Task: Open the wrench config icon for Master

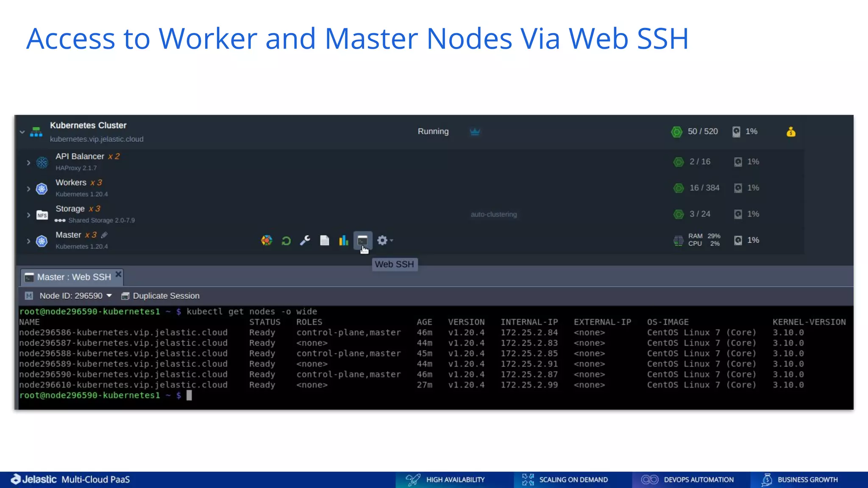Action: point(305,241)
